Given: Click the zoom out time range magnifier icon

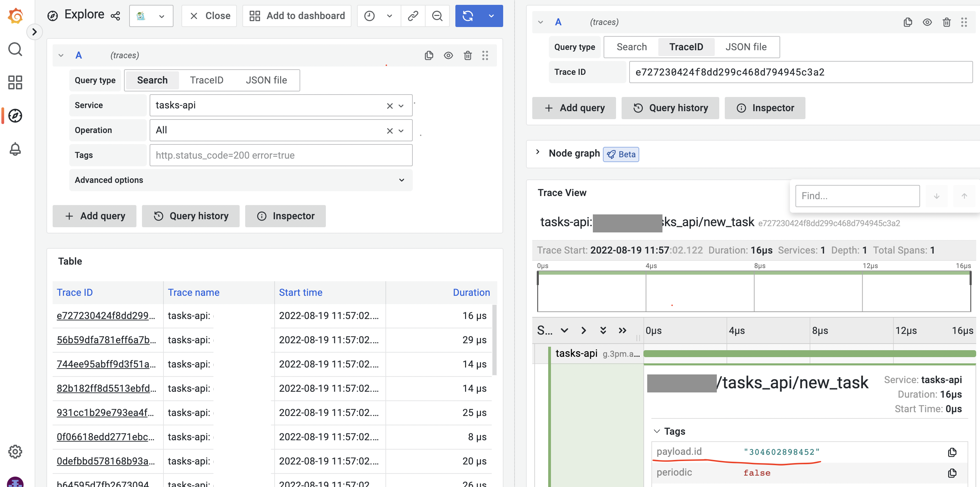Looking at the screenshot, I should (437, 16).
